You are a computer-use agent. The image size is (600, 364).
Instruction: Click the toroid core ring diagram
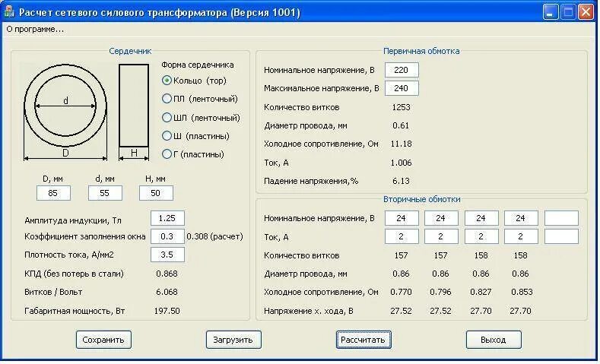click(x=65, y=112)
